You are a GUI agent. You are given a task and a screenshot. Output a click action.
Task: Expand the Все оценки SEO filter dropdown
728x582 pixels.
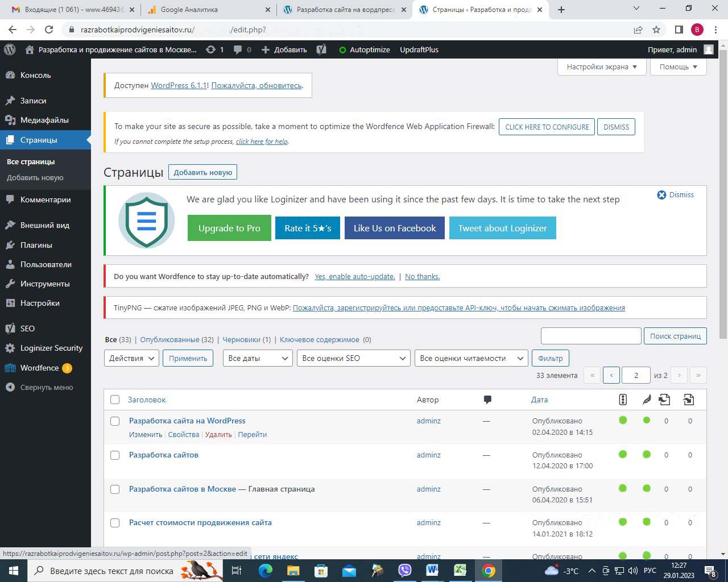coord(353,358)
